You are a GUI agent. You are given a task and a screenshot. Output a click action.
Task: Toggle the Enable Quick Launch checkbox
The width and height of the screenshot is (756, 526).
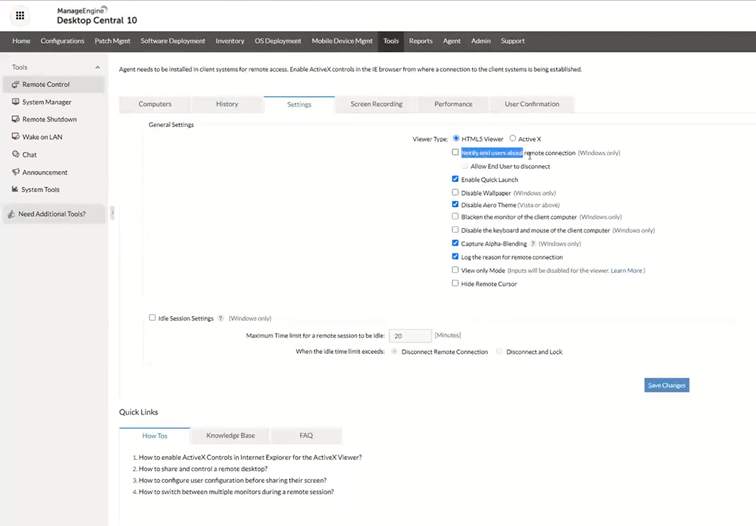[x=455, y=179]
